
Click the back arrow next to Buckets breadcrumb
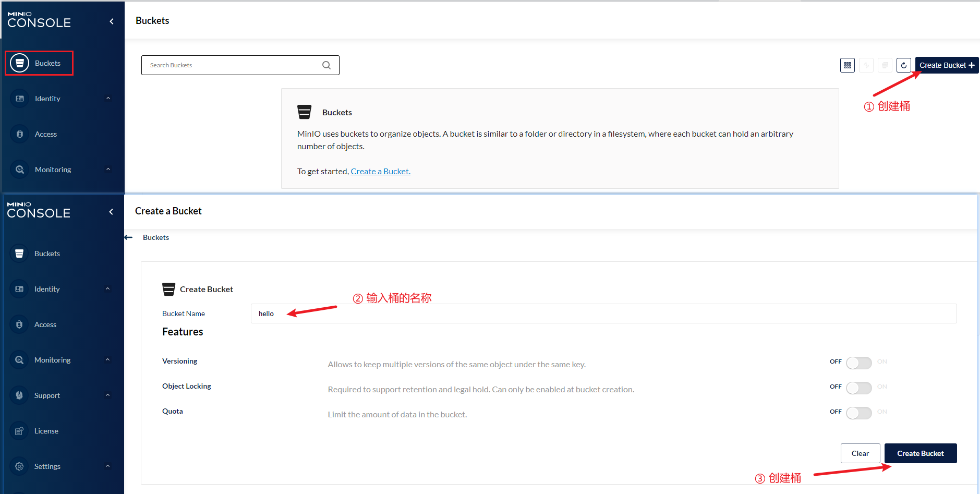(x=129, y=237)
